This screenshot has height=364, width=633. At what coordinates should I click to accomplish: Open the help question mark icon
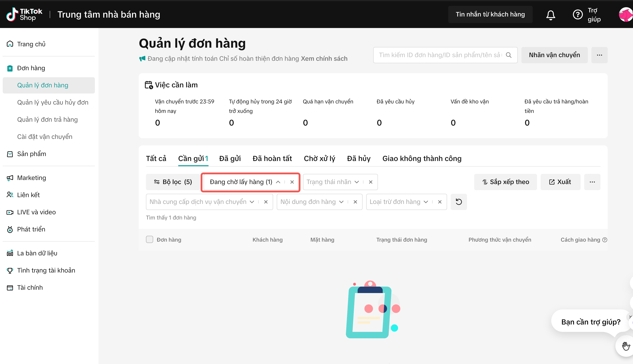(x=577, y=14)
